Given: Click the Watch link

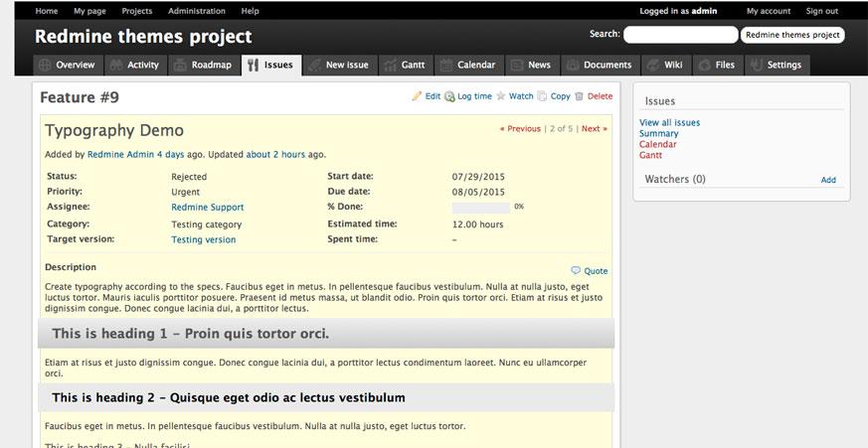Looking at the screenshot, I should pos(521,96).
